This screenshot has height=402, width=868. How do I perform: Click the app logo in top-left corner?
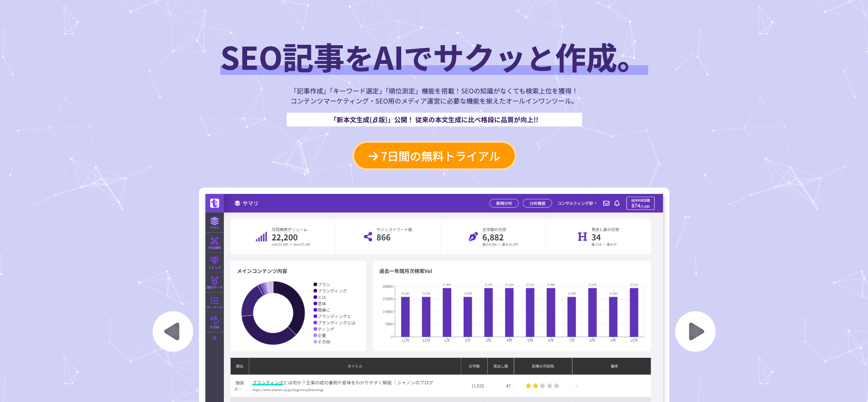[x=214, y=204]
